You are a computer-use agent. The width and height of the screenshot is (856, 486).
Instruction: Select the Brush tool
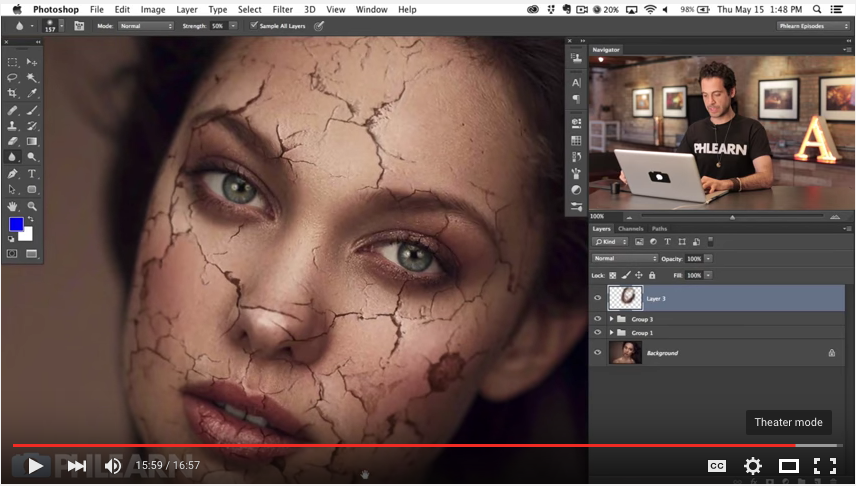pyautogui.click(x=32, y=110)
